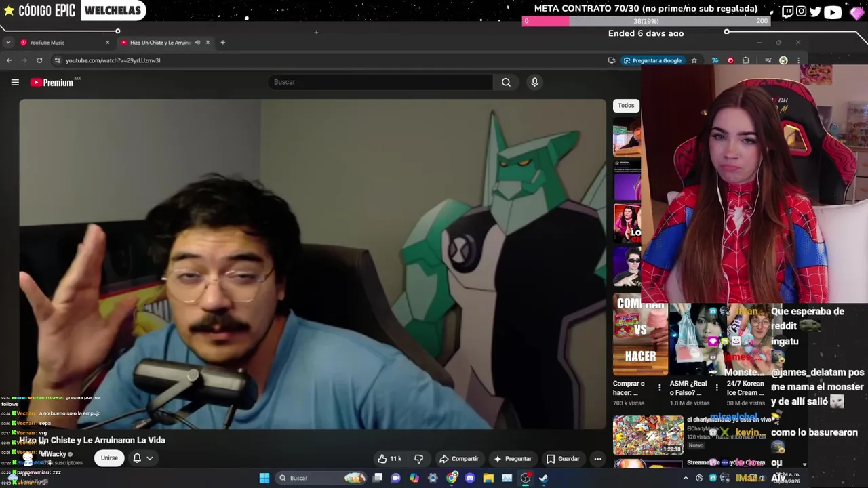
Task: Open Discord from taskbar
Action: point(470,478)
